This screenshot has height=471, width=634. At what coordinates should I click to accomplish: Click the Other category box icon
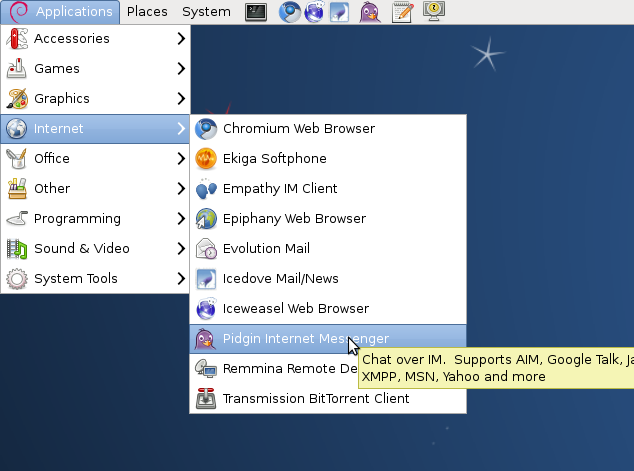tap(17, 188)
